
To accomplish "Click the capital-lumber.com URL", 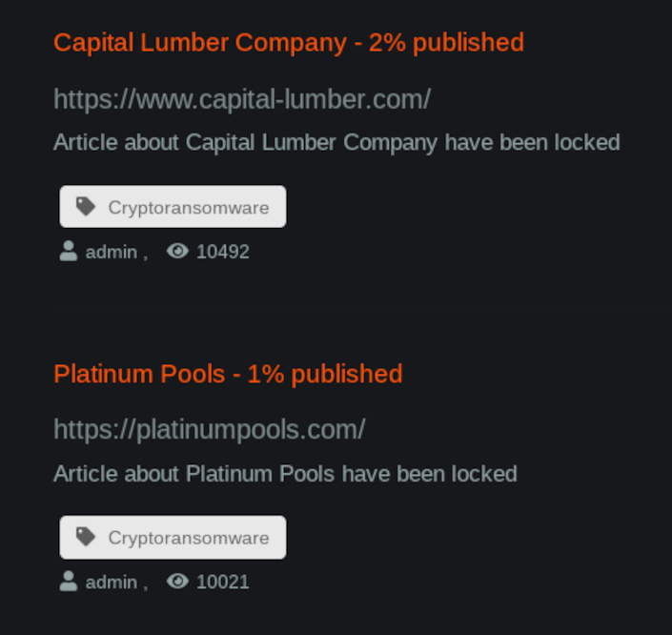I will tap(241, 99).
